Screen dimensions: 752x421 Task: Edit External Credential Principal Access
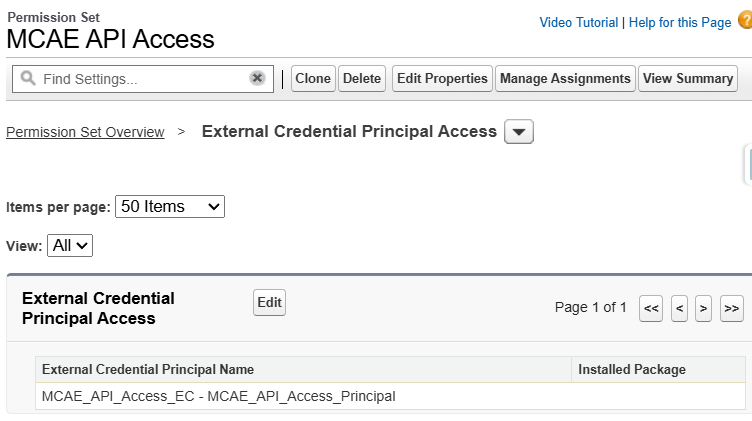coord(269,302)
